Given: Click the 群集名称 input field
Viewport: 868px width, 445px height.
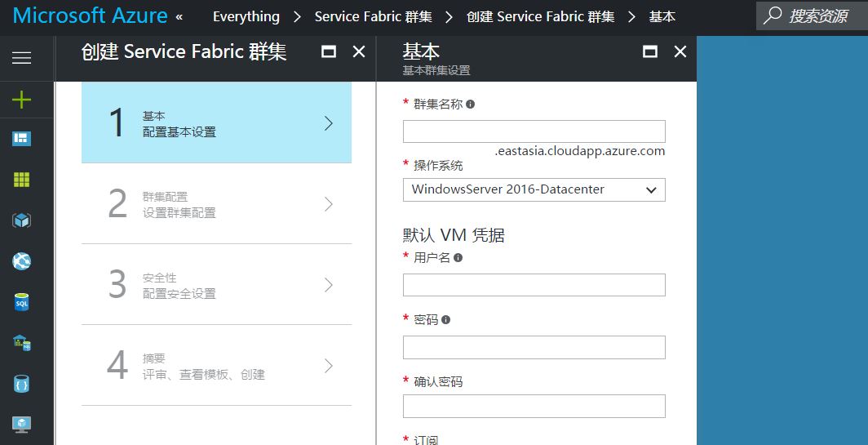Looking at the screenshot, I should tap(534, 131).
